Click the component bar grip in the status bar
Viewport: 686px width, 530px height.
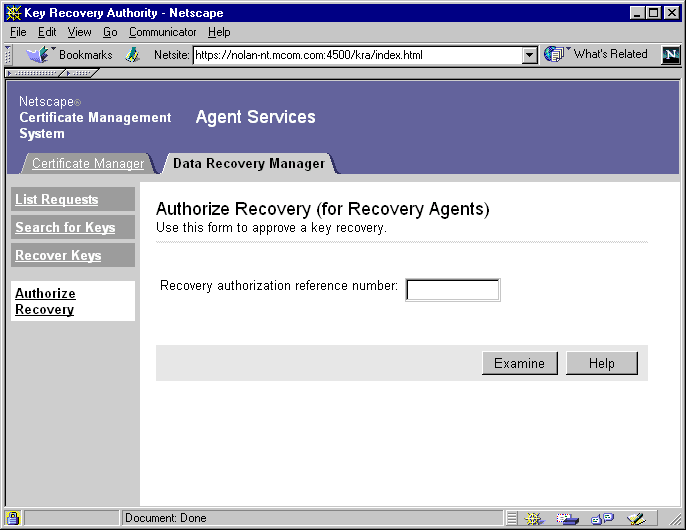click(x=511, y=519)
